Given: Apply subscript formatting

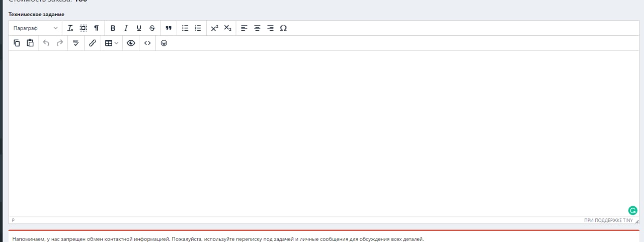Looking at the screenshot, I should 227,28.
